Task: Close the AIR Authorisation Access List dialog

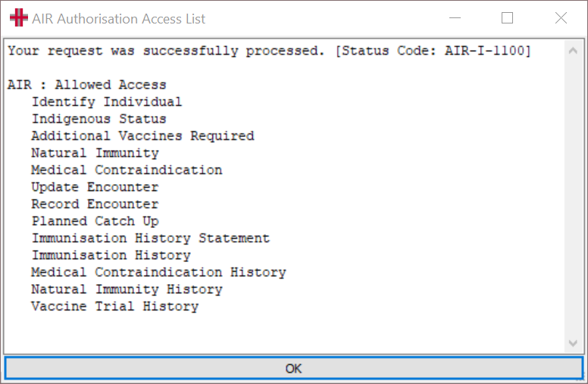Action: [561, 17]
